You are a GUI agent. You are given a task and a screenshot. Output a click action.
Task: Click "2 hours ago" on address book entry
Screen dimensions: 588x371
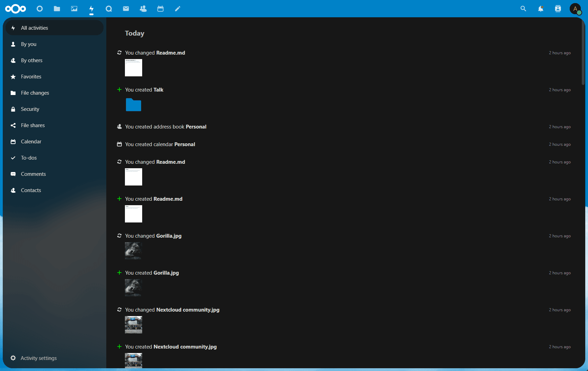560,127
